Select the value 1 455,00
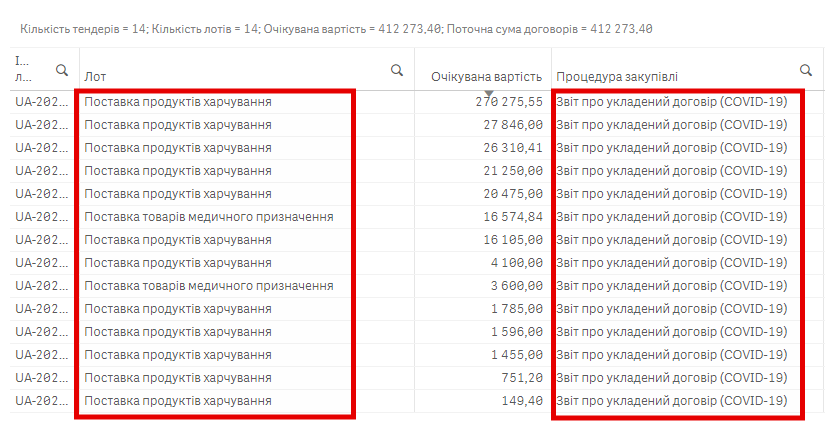The width and height of the screenshot is (825, 433). point(517,355)
